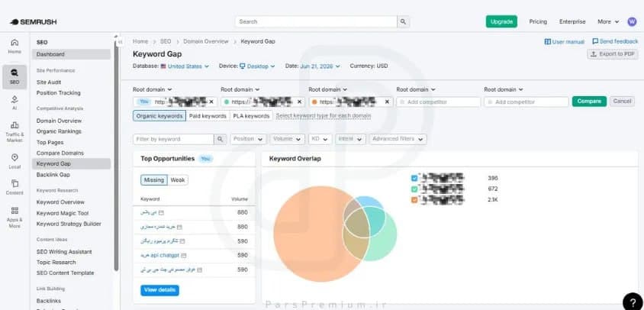644x310 pixels.
Task: Select Paid keywords type
Action: (x=208, y=116)
